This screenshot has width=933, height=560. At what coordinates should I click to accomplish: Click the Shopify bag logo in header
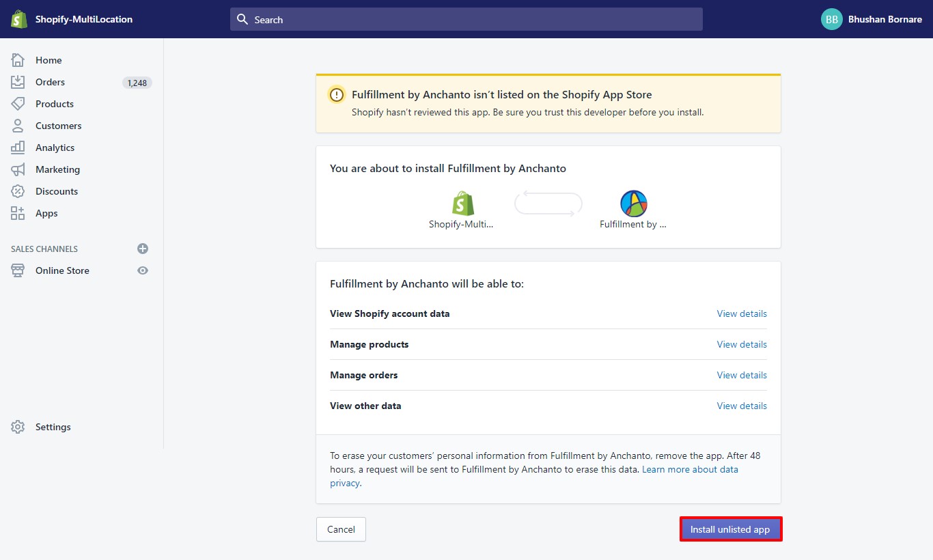[18, 19]
